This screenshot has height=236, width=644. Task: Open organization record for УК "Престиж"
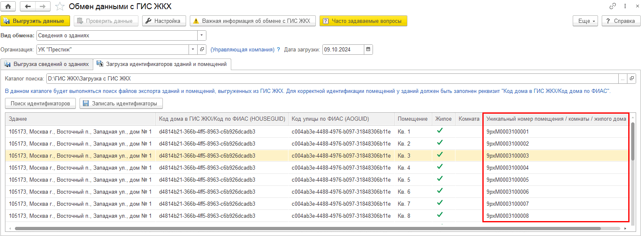(202, 49)
